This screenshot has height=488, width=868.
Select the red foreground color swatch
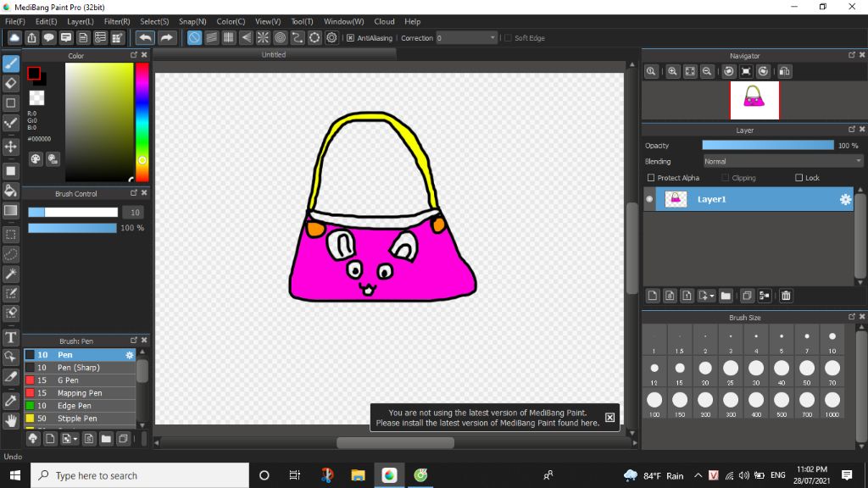[x=34, y=73]
